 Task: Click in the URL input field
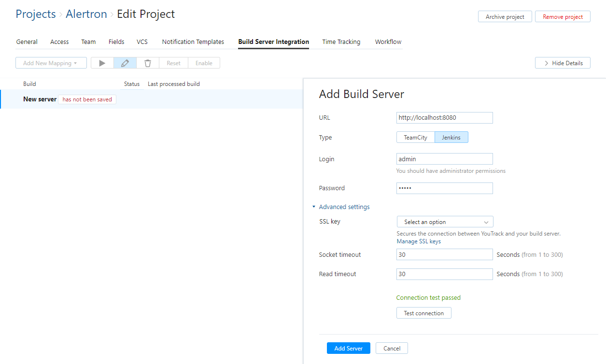[444, 118]
